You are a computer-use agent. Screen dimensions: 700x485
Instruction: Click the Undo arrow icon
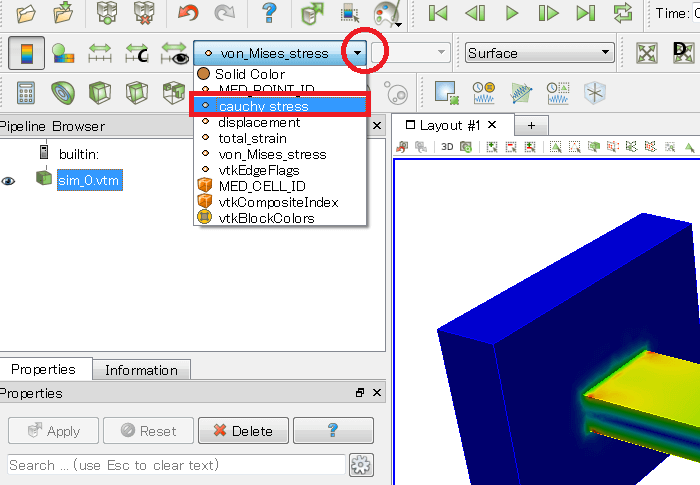pos(187,13)
